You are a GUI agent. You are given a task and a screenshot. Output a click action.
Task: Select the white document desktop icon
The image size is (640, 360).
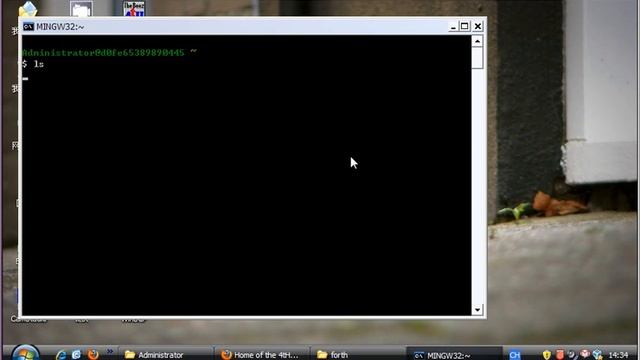click(81, 9)
